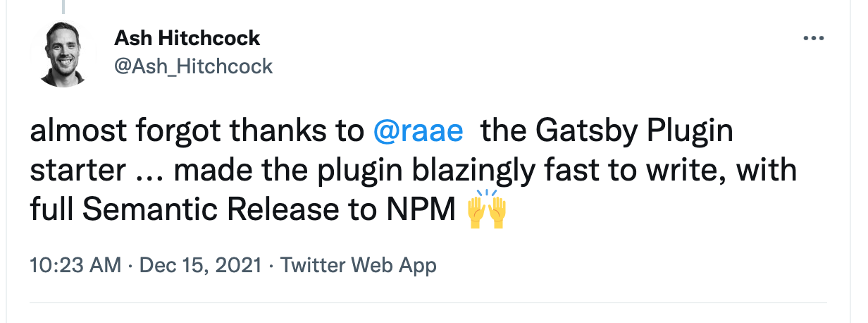This screenshot has width=868, height=323.
Task: Click the word 'starter' in the tweet
Action: pyautogui.click(x=77, y=171)
